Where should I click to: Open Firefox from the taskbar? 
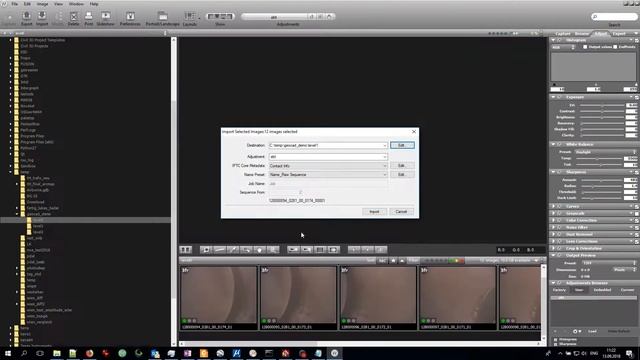[89, 353]
